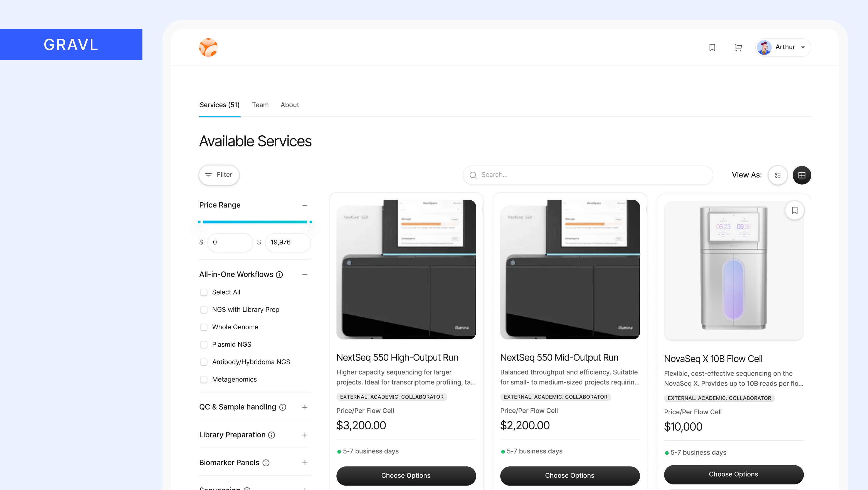
Task: Check Whole Genome option
Action: click(x=204, y=327)
